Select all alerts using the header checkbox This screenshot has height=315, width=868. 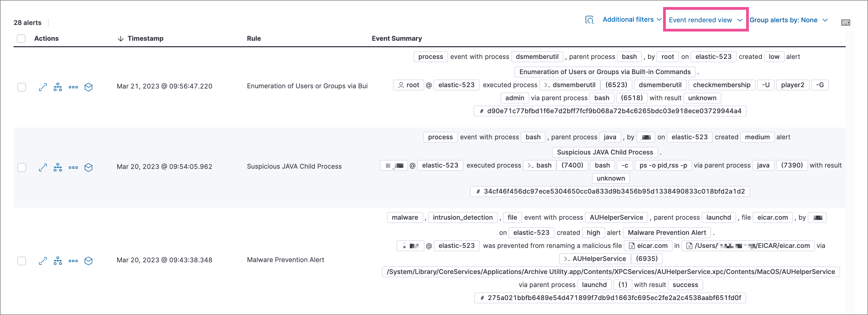click(x=21, y=39)
